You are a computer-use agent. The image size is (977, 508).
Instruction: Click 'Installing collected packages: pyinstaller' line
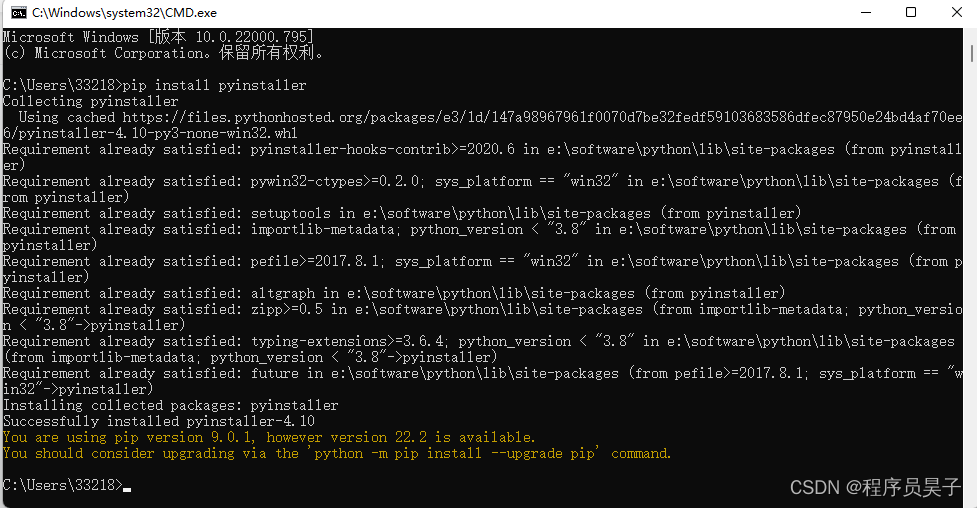(171, 405)
